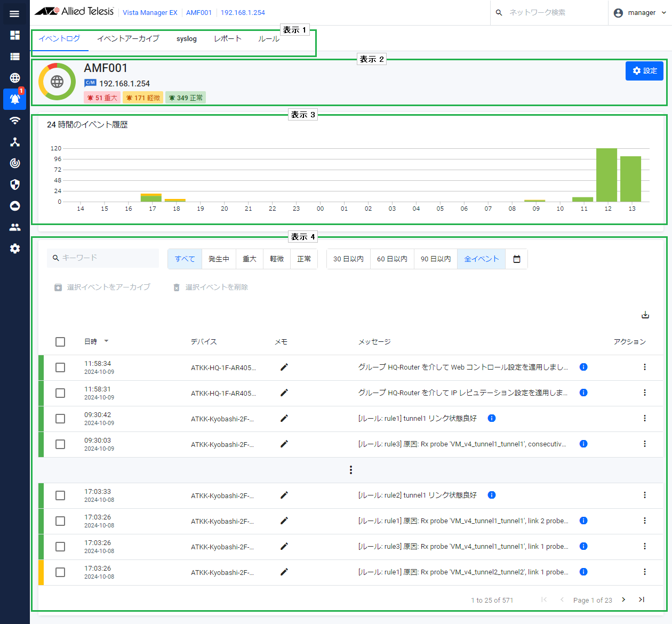This screenshot has height=624, width=672.
Task: Open the calendar date picker icon
Action: click(516, 259)
